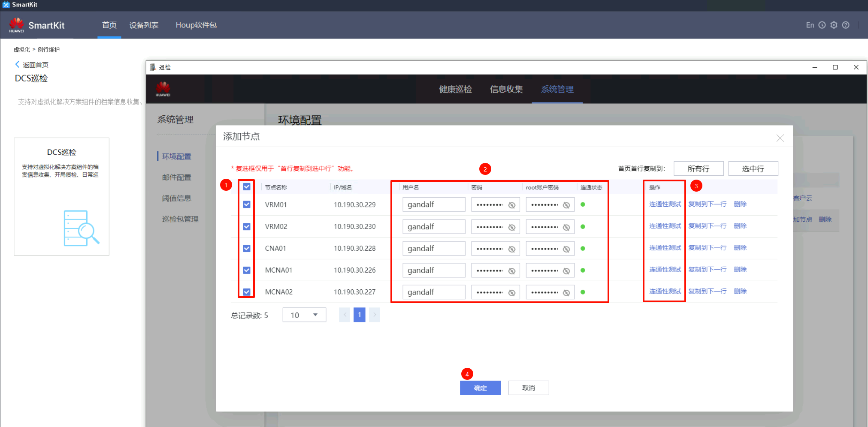Close the 添加节点 dialog with X

coord(780,138)
